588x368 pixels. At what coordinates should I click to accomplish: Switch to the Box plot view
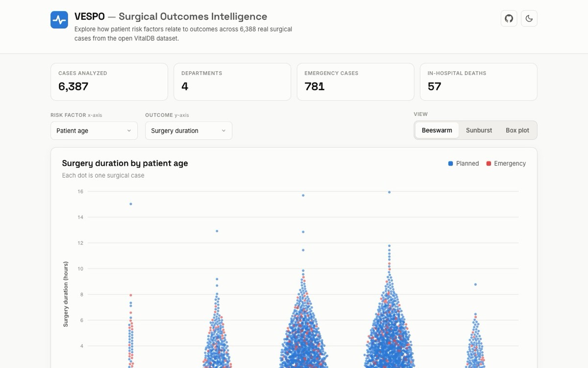tap(517, 131)
